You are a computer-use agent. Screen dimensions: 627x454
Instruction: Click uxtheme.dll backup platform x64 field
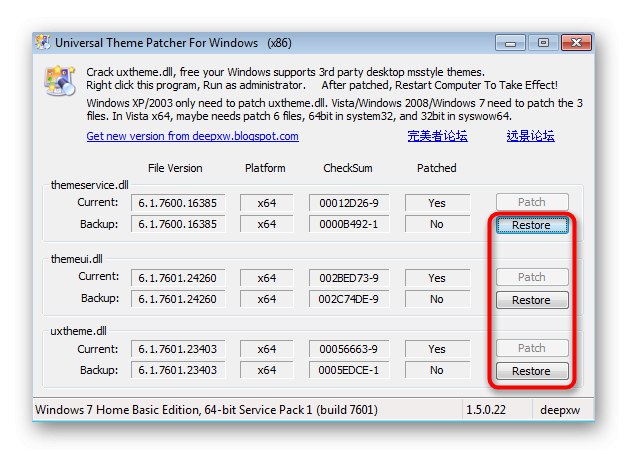tap(267, 370)
